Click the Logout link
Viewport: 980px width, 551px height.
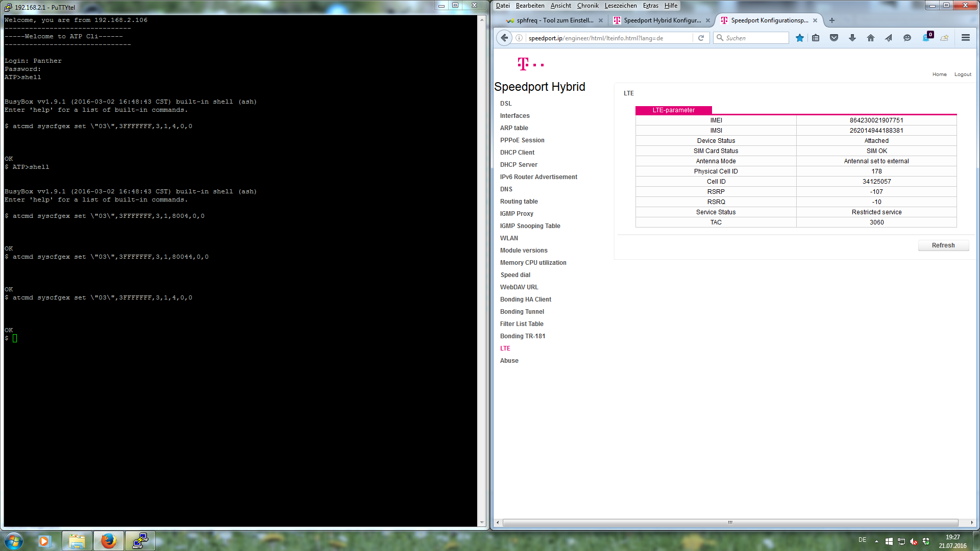pyautogui.click(x=963, y=74)
